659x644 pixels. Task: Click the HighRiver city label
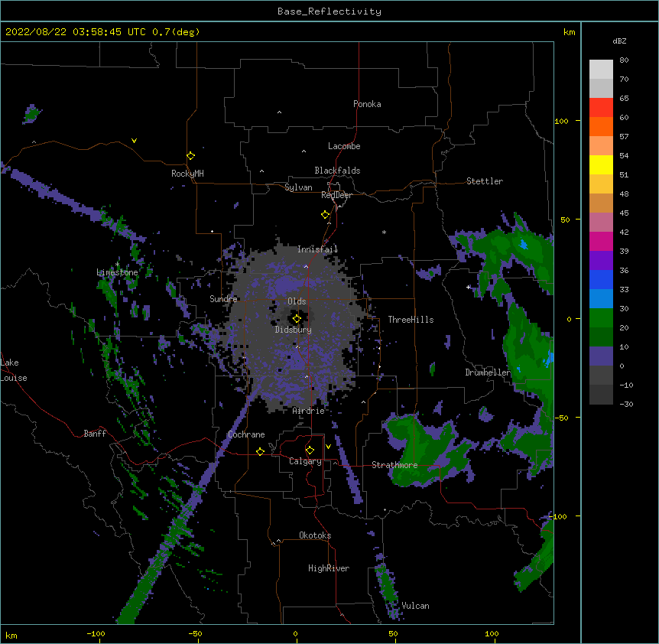click(329, 568)
